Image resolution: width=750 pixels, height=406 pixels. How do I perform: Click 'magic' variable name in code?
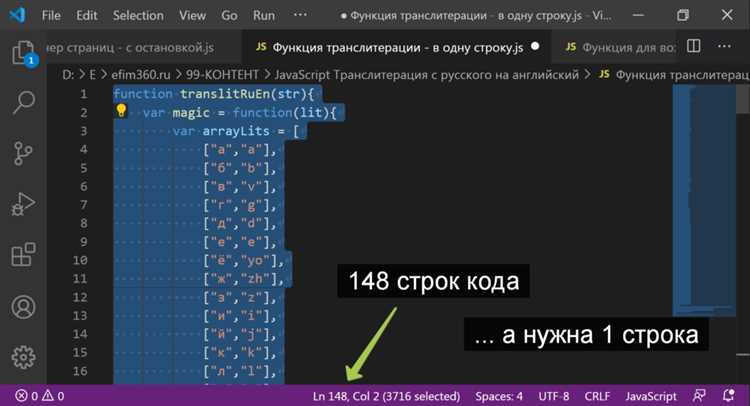pos(191,113)
